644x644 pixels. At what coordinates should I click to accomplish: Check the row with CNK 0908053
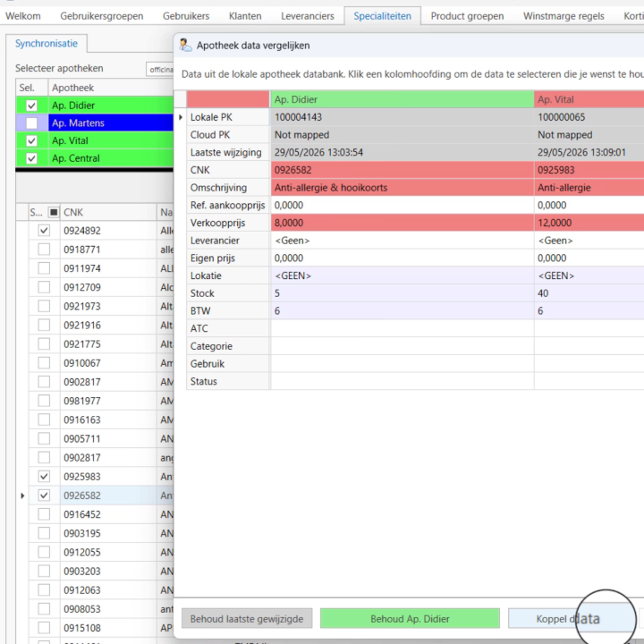click(x=44, y=609)
